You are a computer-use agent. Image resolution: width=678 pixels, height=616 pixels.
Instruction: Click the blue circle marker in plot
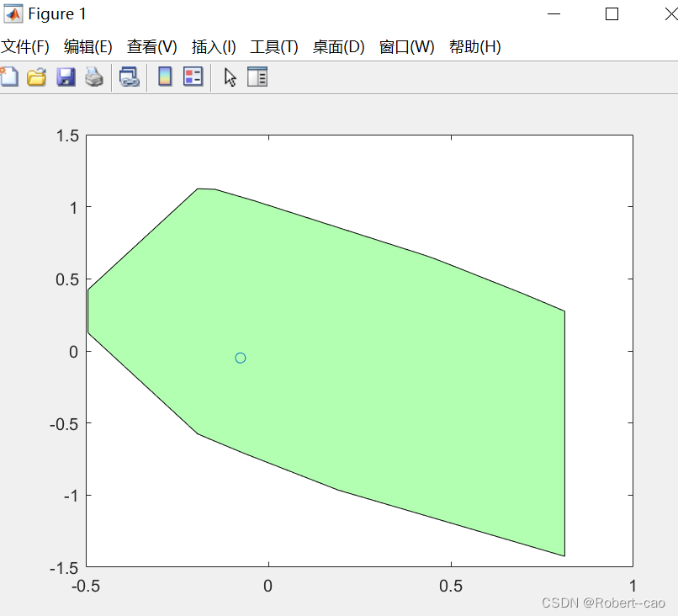[x=241, y=358]
